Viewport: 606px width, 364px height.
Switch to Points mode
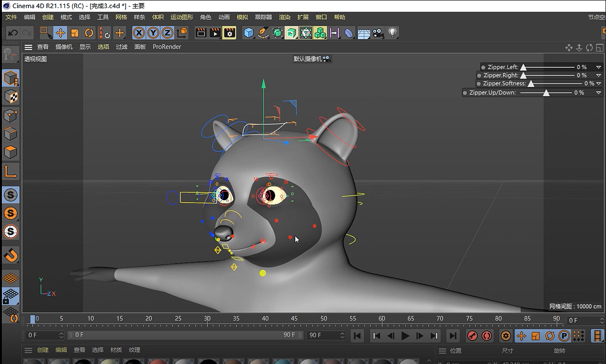(x=10, y=115)
